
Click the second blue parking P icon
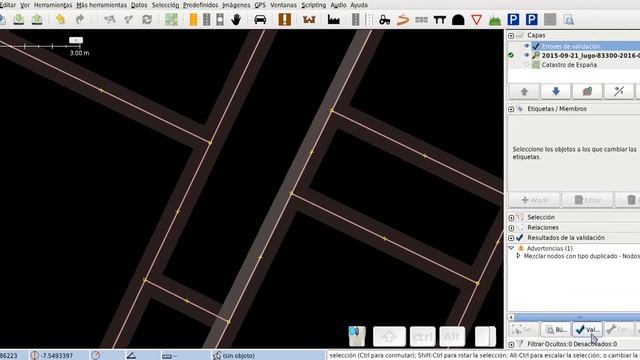(531, 20)
